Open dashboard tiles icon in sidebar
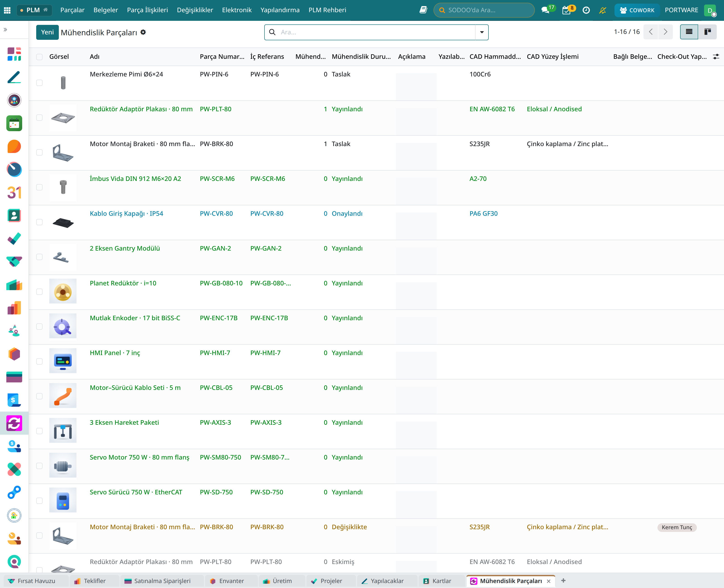This screenshot has width=724, height=588. pyautogui.click(x=14, y=54)
